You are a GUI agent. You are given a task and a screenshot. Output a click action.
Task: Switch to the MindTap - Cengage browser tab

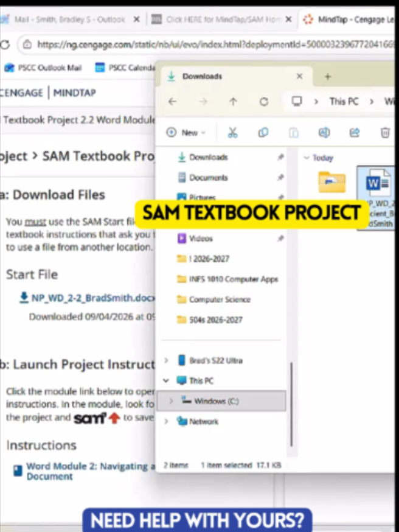(349, 19)
